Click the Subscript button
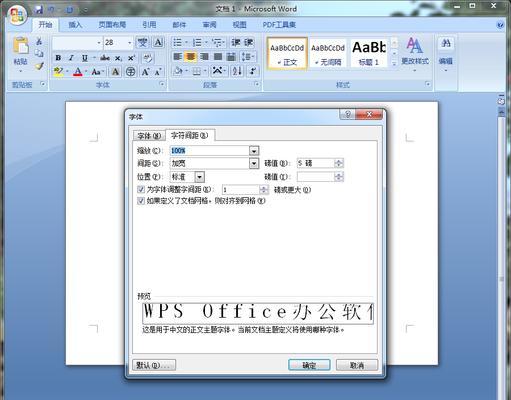The width and height of the screenshot is (511, 400). (118, 58)
